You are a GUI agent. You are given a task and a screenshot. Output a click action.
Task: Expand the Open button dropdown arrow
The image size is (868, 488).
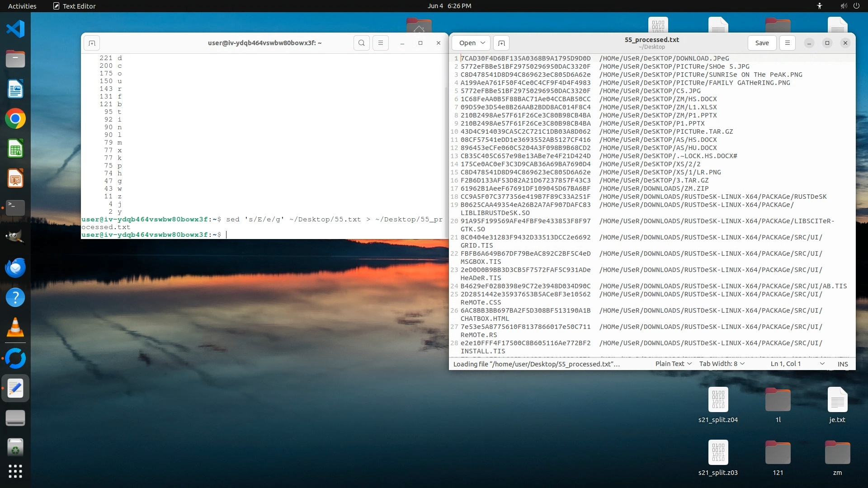pyautogui.click(x=482, y=43)
